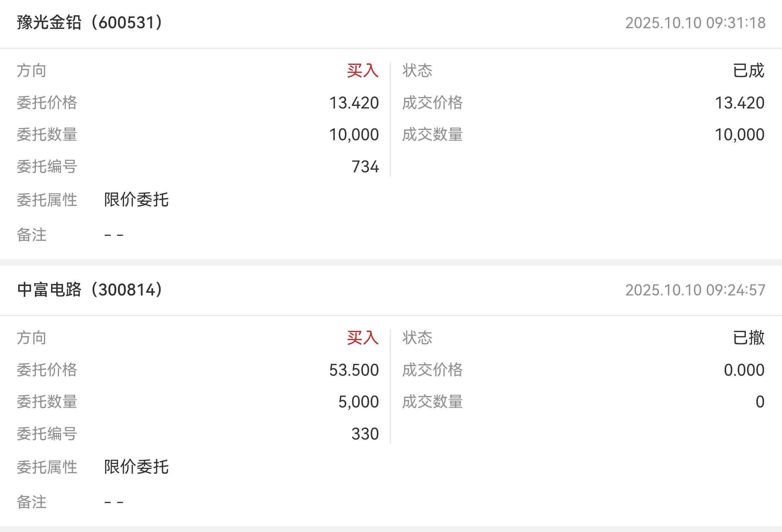Image resolution: width=782 pixels, height=532 pixels.
Task: Click the 09:31:18 order timestamp
Action: point(695,23)
